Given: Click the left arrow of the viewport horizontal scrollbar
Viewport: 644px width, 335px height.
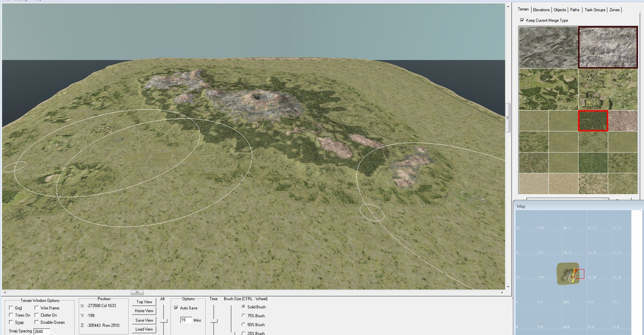Looking at the screenshot, I should point(5,292).
